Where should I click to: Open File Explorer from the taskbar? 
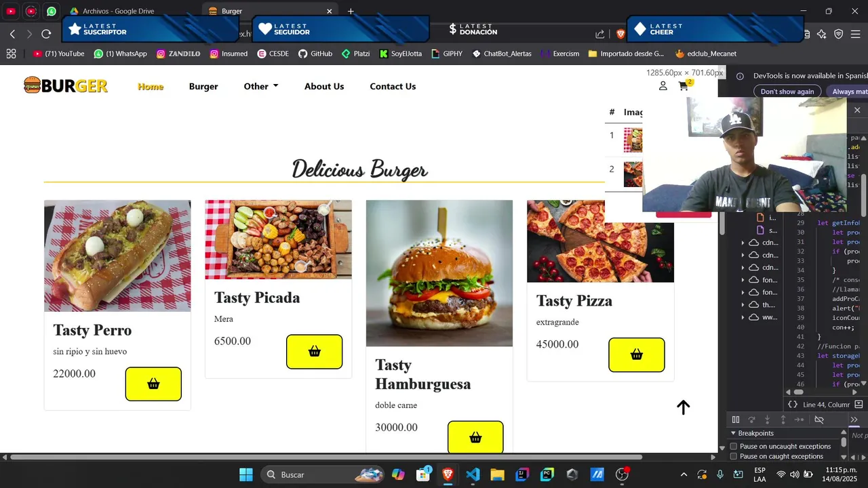(497, 474)
